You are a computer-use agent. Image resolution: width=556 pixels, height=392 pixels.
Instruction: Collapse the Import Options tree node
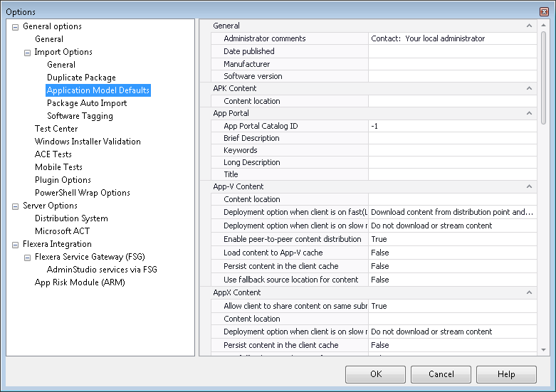(28, 52)
